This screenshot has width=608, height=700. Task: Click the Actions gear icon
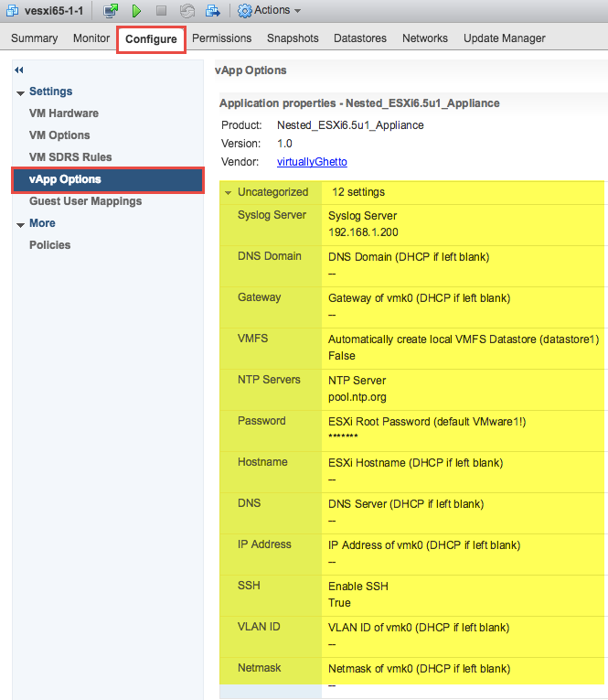click(x=244, y=11)
